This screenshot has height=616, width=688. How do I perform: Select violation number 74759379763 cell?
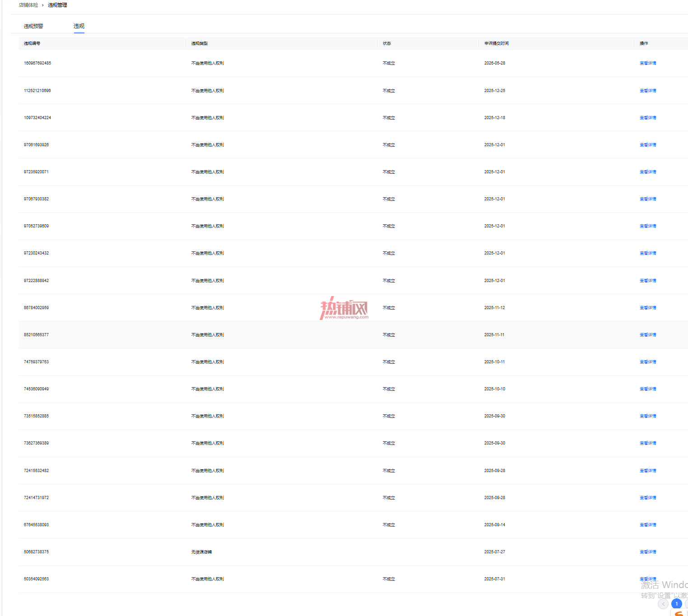point(36,362)
